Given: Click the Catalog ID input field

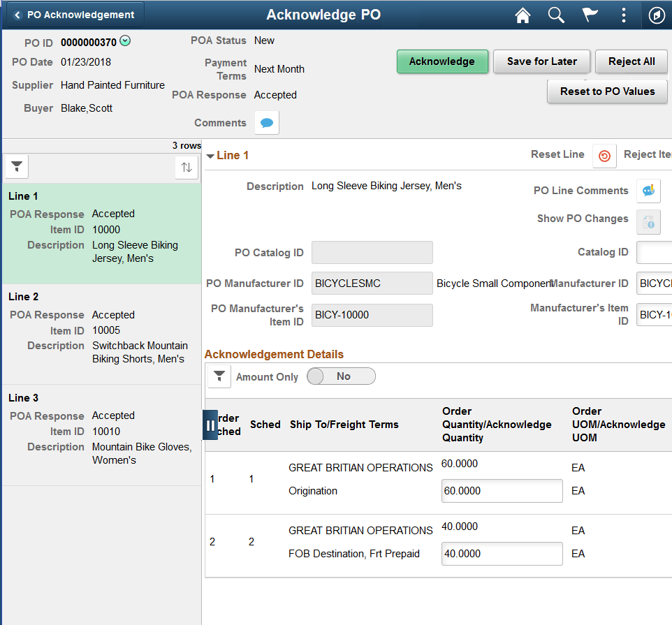Looking at the screenshot, I should click(x=654, y=252).
